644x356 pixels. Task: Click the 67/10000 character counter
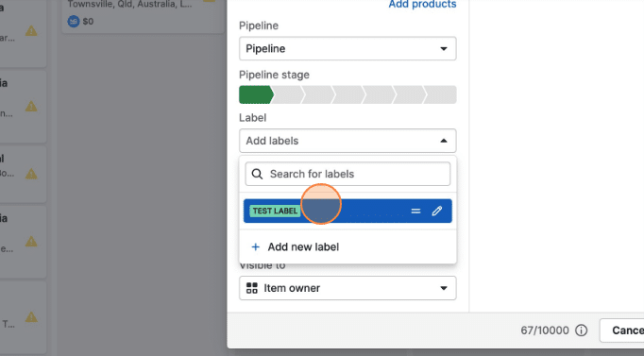545,331
